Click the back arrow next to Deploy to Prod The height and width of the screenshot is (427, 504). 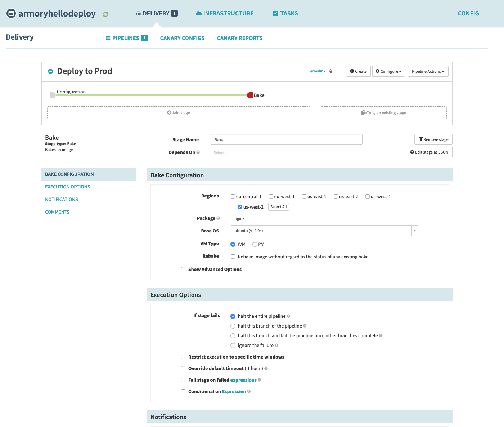pyautogui.click(x=50, y=71)
